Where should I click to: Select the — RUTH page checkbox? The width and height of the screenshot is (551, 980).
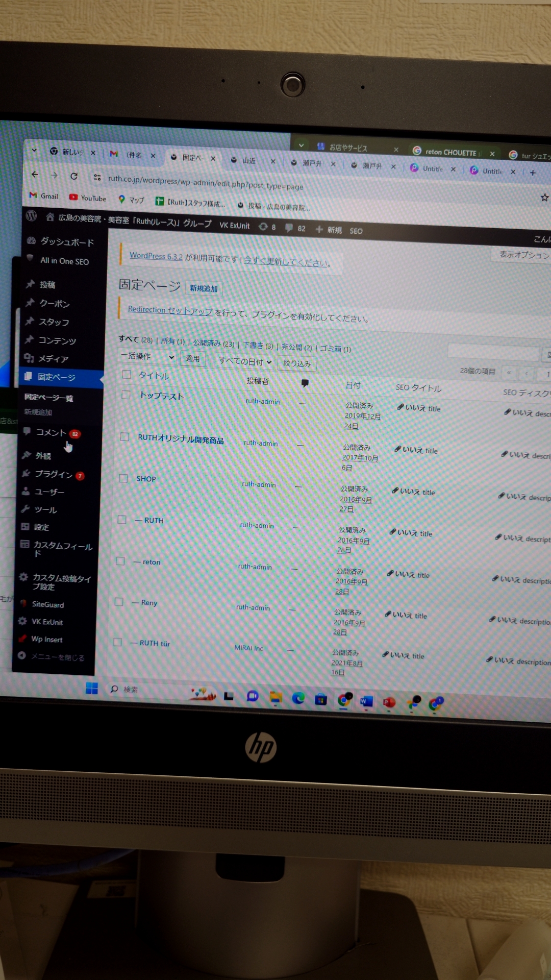click(x=122, y=519)
